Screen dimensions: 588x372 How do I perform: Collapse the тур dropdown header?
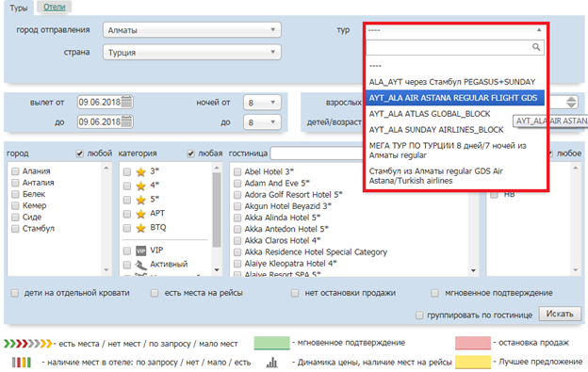(x=455, y=30)
